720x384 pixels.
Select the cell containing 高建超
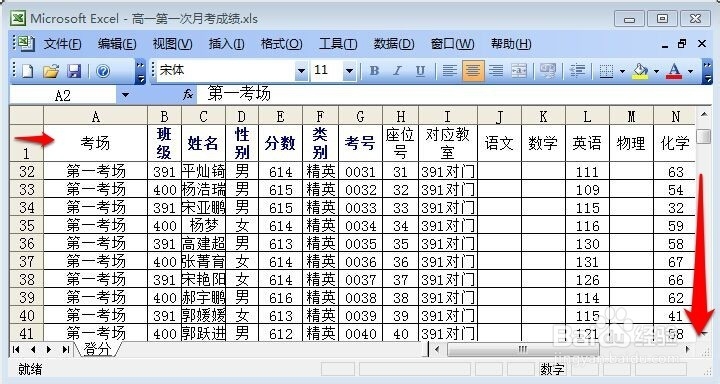pyautogui.click(x=203, y=243)
